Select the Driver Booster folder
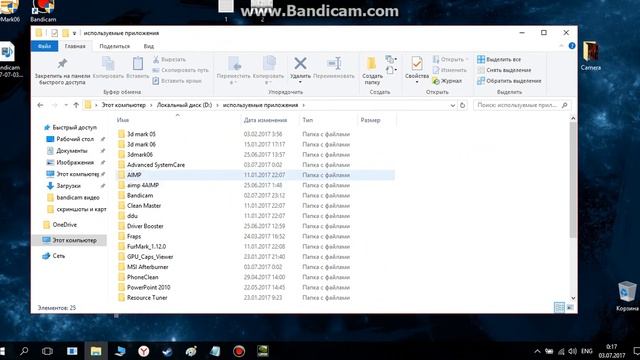 click(145, 226)
